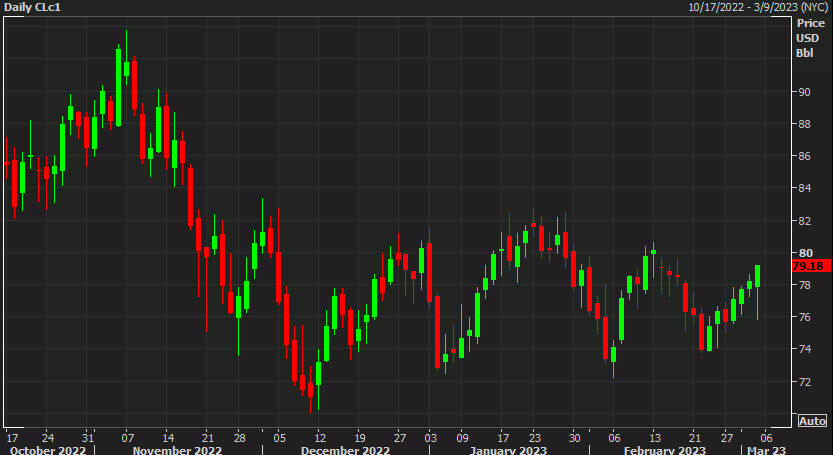Click the 28 date tick in November
This screenshot has width=833, height=455.
coord(239,439)
